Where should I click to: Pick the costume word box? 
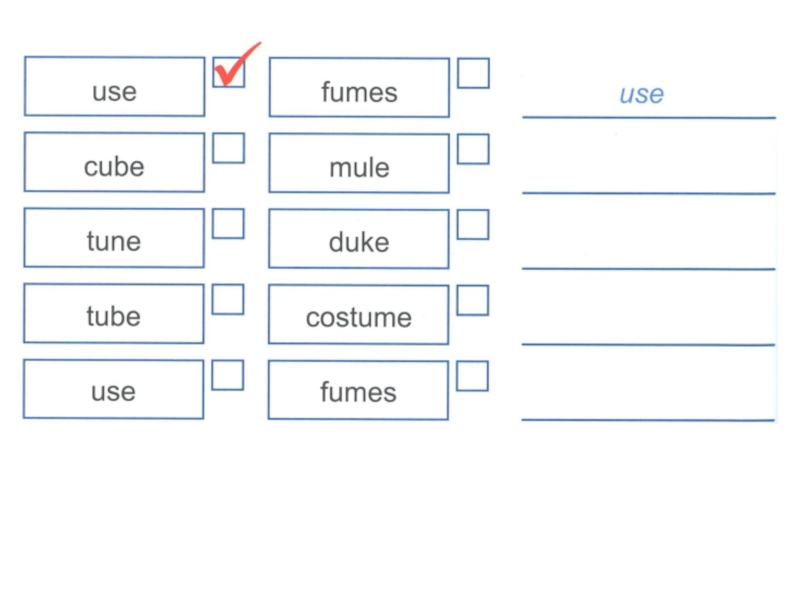tap(359, 315)
